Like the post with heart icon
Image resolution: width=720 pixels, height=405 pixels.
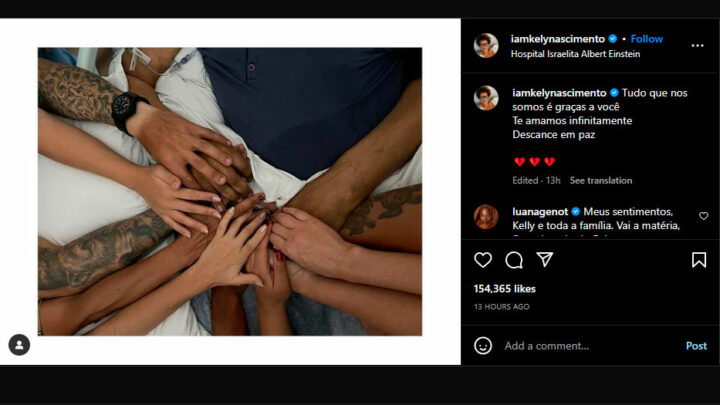483,260
